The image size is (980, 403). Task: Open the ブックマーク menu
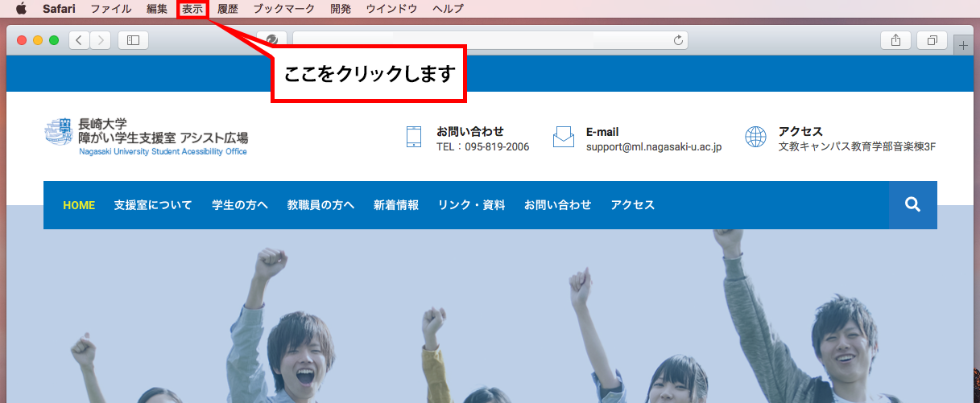click(284, 9)
